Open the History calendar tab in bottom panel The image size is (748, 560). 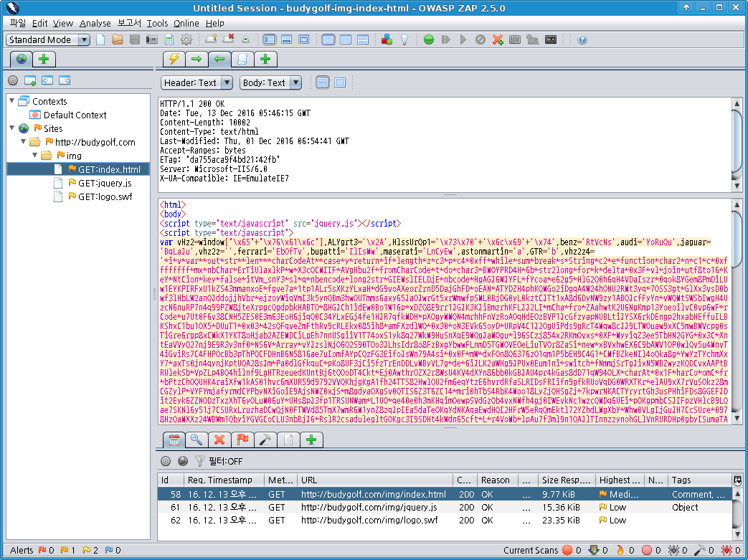point(174,440)
